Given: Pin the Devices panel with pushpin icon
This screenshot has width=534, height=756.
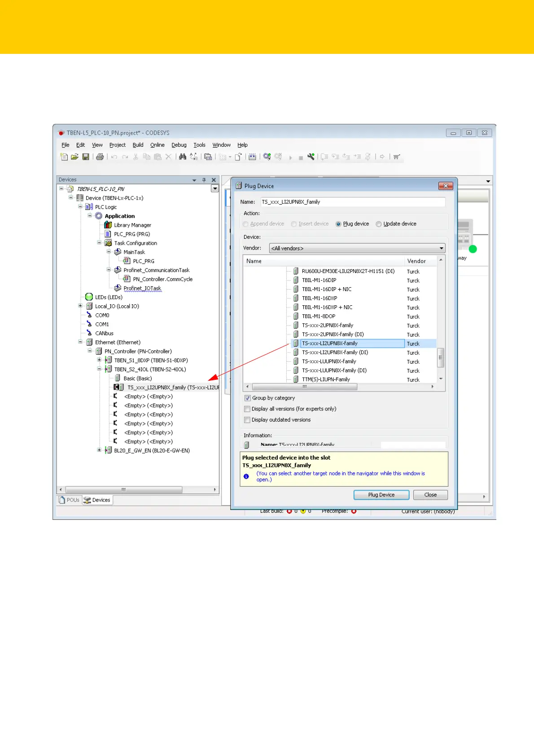Looking at the screenshot, I should coord(204,180).
